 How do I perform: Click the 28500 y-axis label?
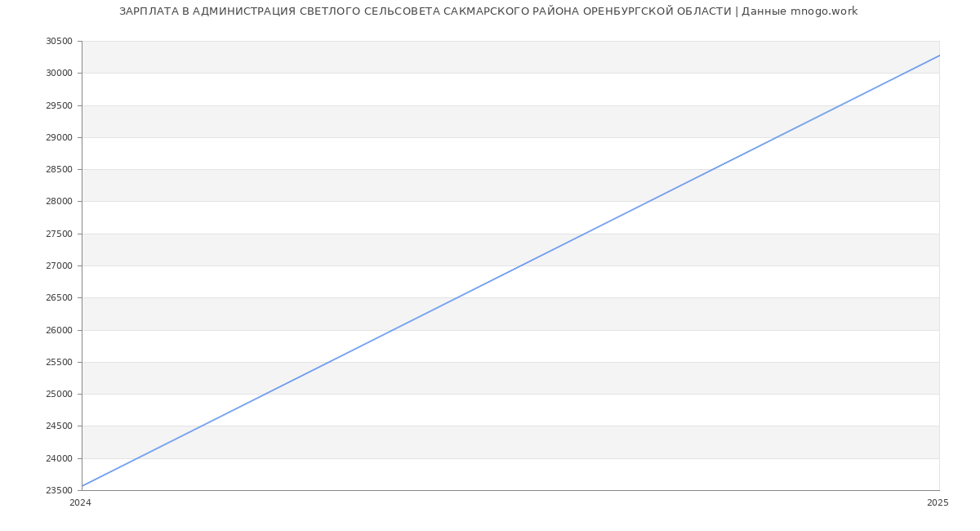[x=59, y=170]
